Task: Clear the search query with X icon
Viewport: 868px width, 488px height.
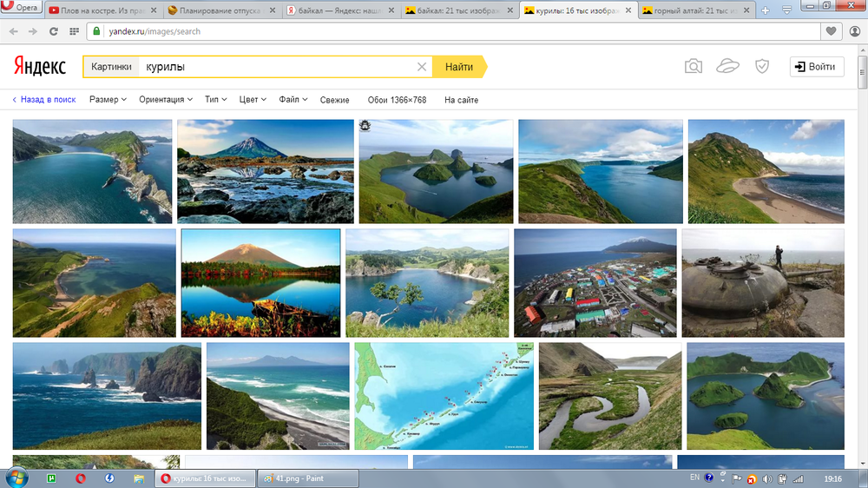Action: [422, 67]
